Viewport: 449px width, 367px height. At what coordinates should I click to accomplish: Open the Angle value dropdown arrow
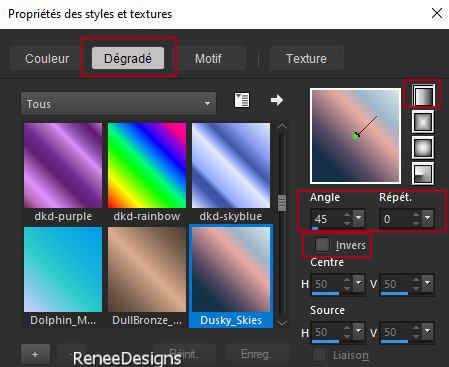click(359, 218)
